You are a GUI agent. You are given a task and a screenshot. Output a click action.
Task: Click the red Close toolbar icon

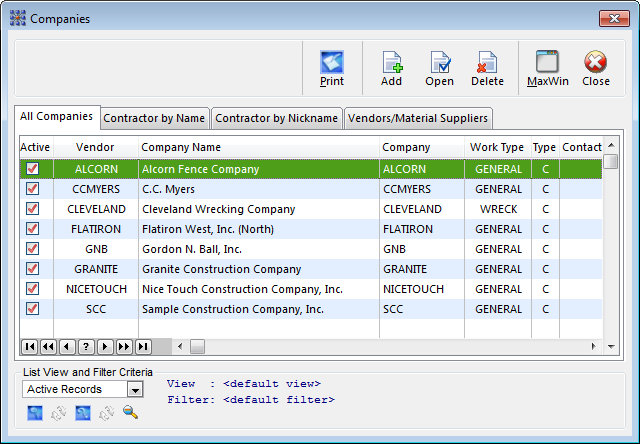point(596,68)
